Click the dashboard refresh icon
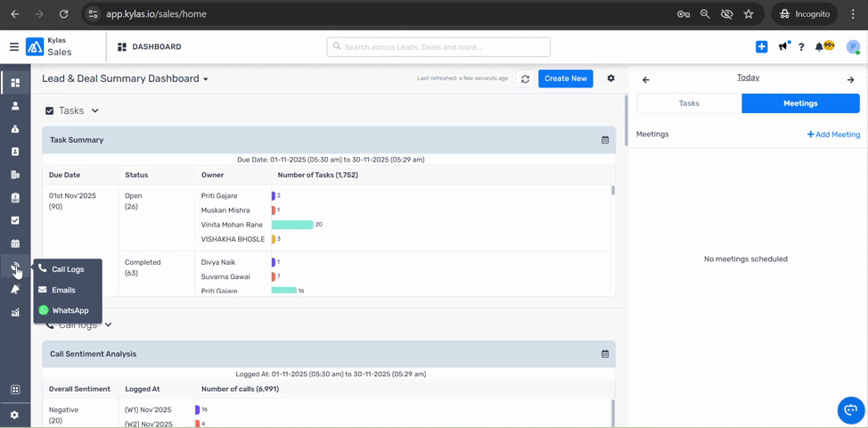 (x=525, y=78)
